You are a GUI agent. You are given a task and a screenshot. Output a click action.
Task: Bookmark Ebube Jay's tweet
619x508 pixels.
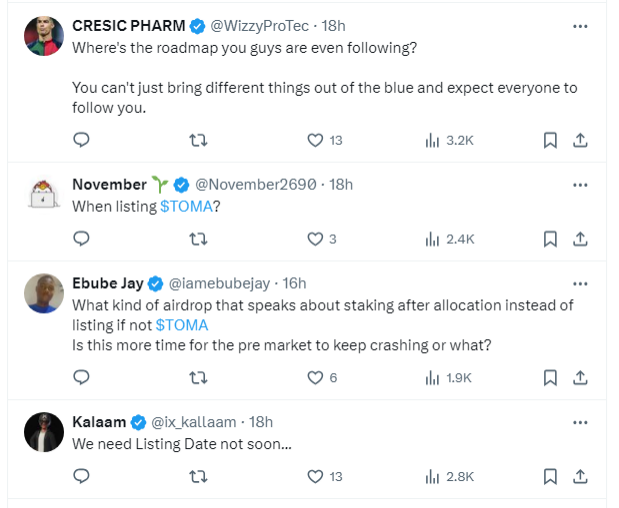coord(550,377)
